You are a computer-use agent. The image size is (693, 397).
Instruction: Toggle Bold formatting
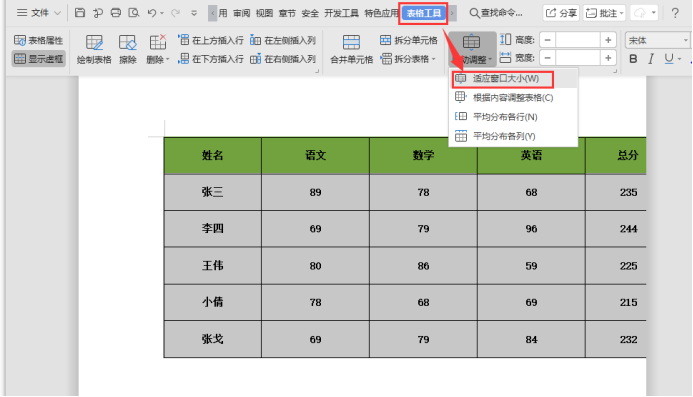[633, 59]
